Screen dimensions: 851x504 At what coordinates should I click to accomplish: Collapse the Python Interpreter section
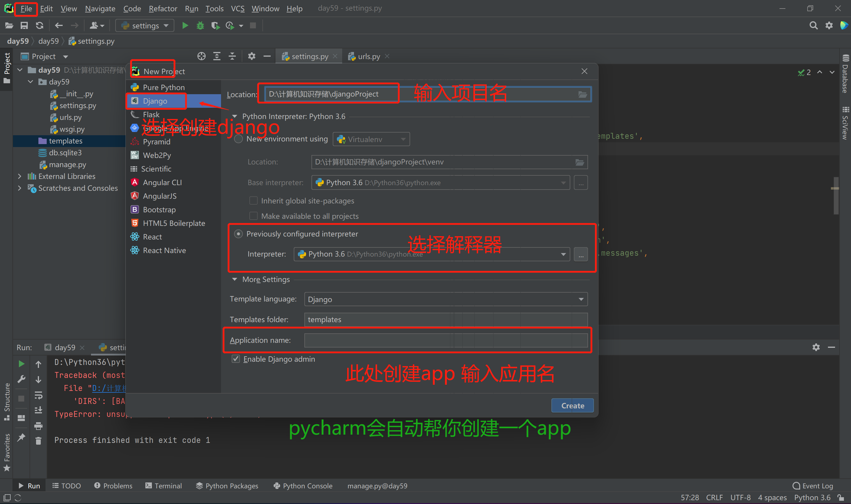click(x=235, y=117)
